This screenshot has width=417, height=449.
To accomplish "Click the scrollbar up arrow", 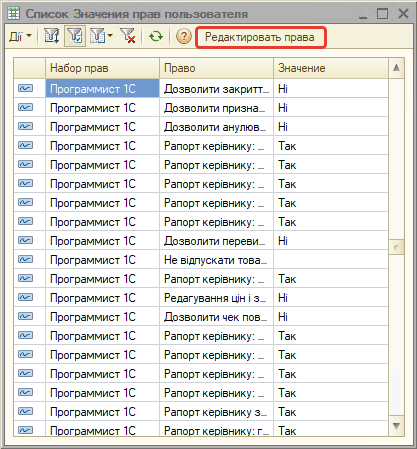I will click(396, 68).
